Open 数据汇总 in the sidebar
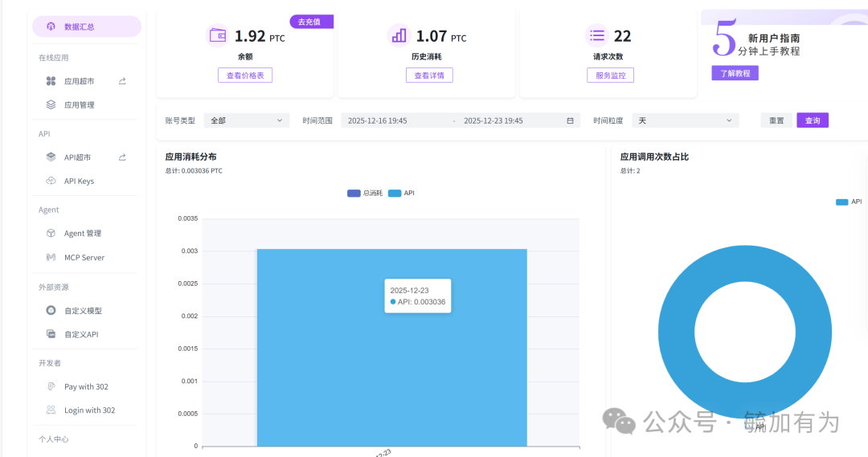The image size is (868, 457). click(x=87, y=27)
